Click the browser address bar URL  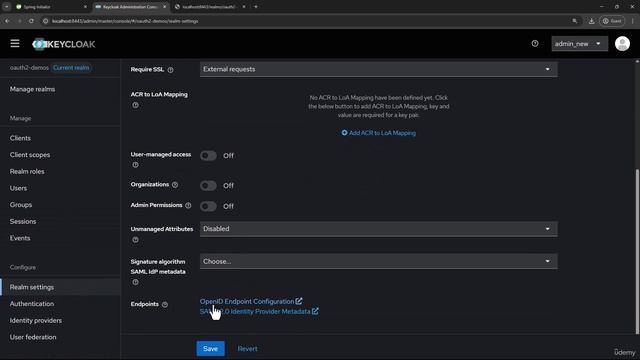tap(125, 21)
